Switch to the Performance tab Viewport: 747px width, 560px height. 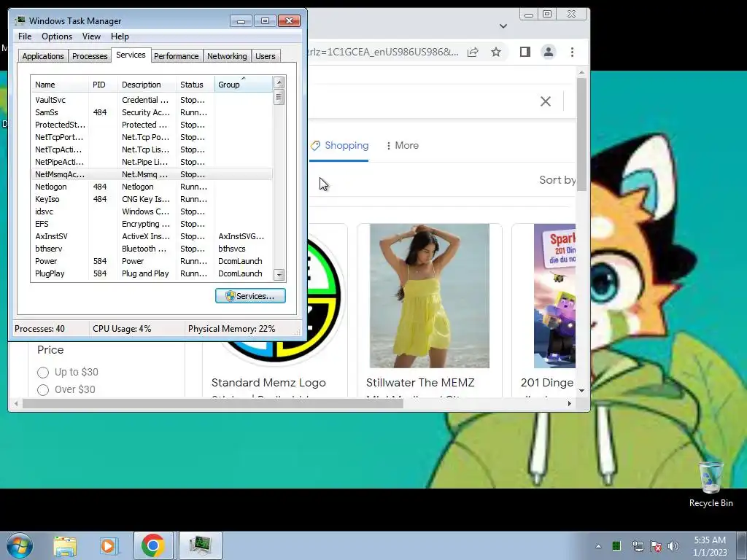pos(177,56)
